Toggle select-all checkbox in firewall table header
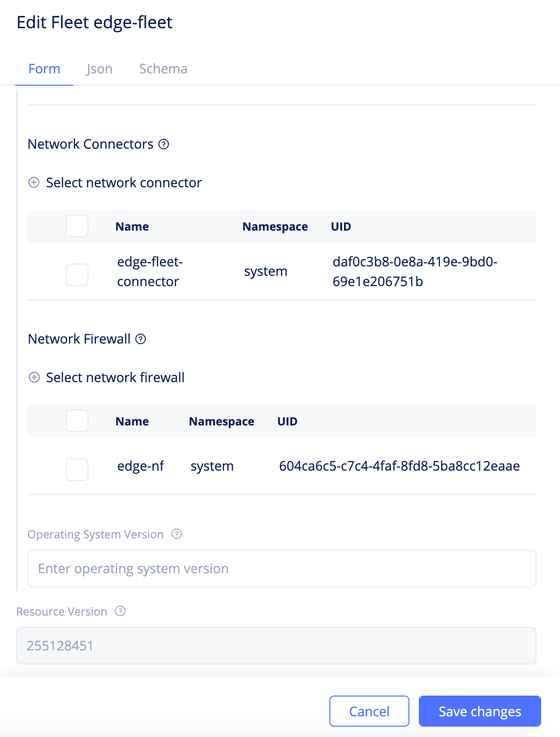The width and height of the screenshot is (560, 737). click(77, 421)
